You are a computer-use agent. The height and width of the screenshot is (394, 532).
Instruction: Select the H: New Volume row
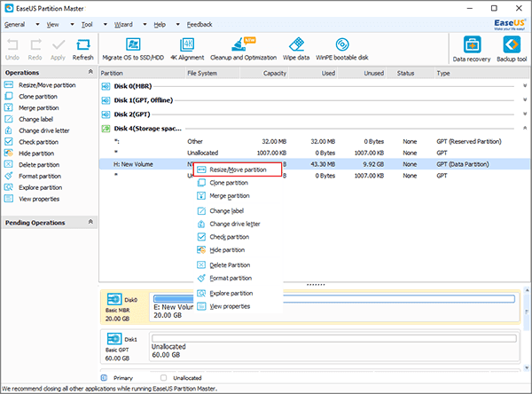point(315,164)
